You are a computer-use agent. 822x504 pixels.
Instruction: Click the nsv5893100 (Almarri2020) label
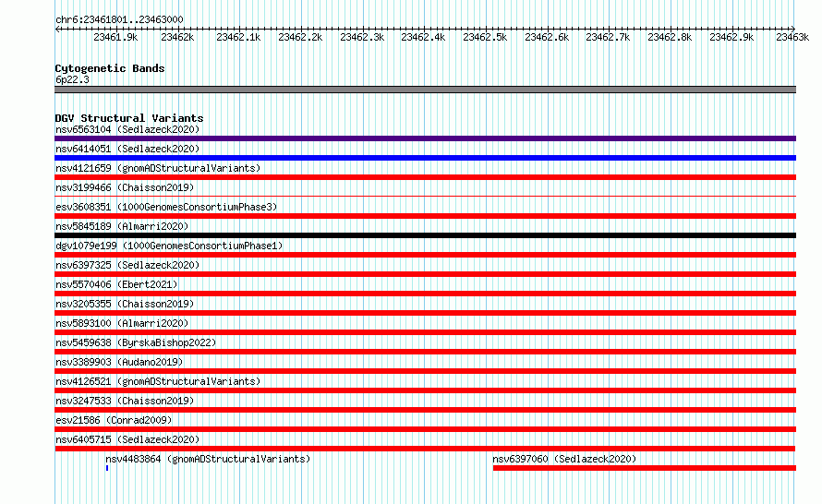122,323
